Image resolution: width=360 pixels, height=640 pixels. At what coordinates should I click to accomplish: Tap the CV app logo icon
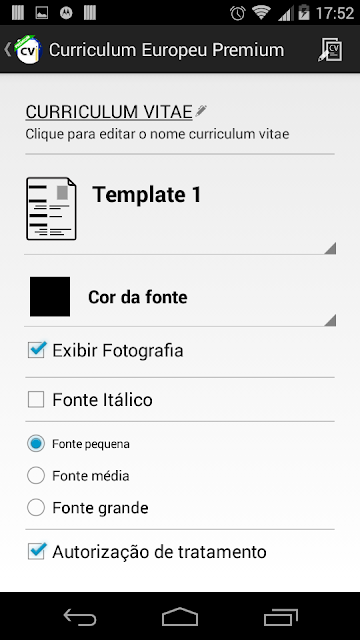click(28, 49)
